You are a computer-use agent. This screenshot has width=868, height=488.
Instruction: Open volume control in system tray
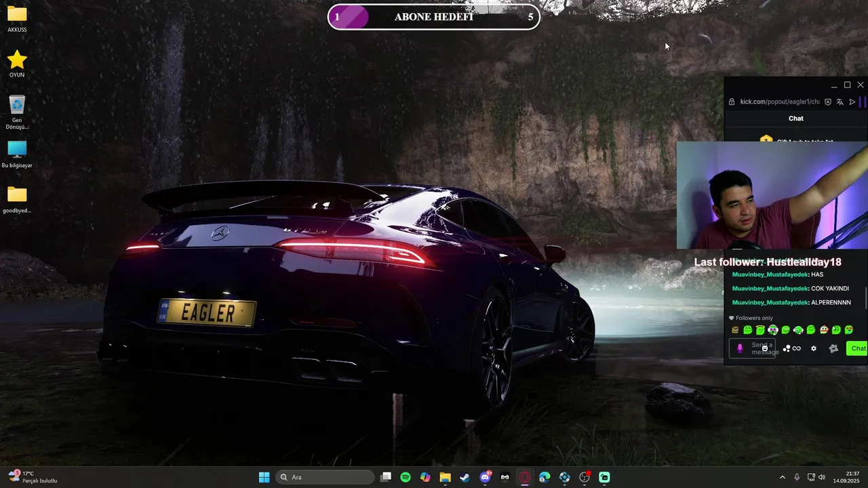click(823, 477)
